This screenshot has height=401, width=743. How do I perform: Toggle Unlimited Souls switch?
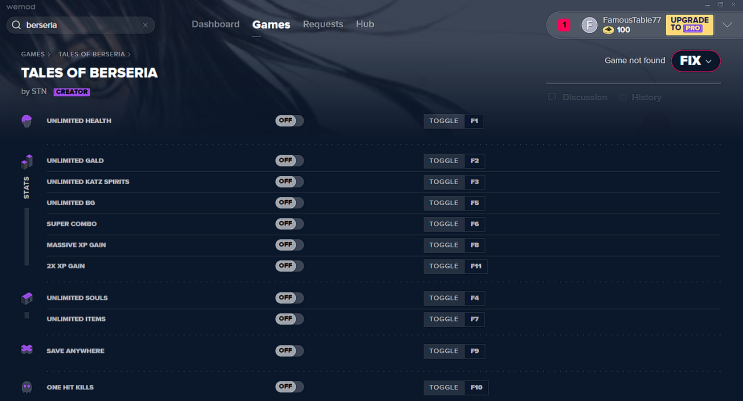[289, 298]
